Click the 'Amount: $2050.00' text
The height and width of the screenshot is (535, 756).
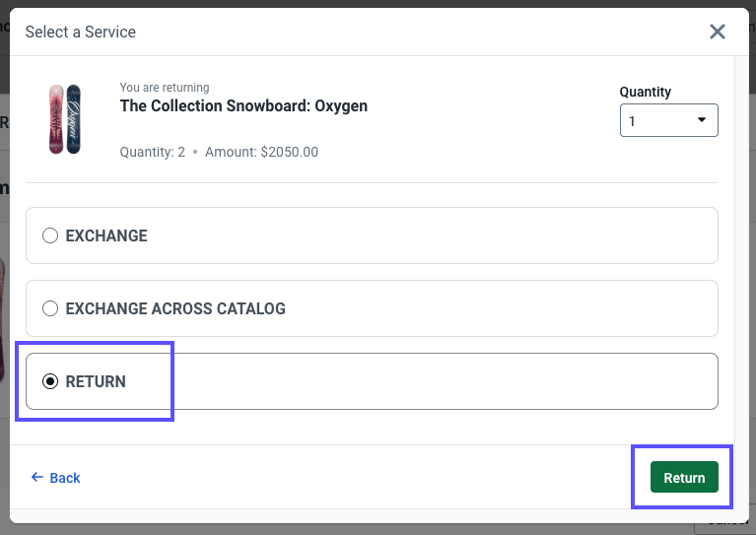tap(261, 152)
